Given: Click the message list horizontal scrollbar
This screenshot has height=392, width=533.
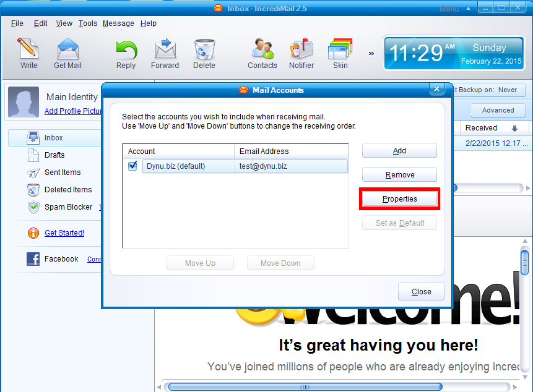Looking at the screenshot, I should click(488, 188).
